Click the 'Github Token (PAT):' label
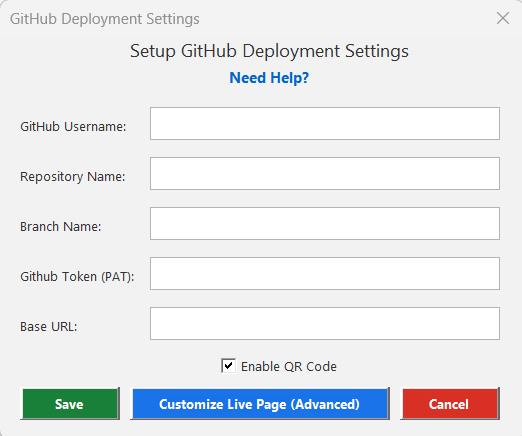Viewport: 522px width, 436px height. [77, 277]
